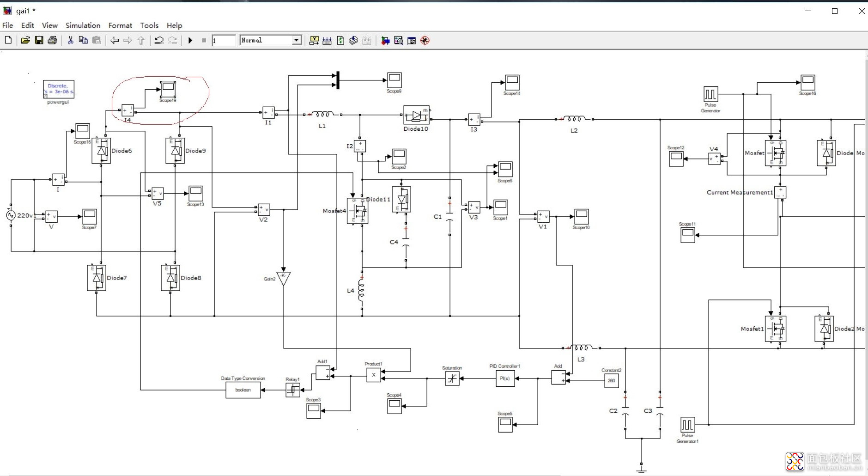The image size is (868, 476).
Task: Select the Scope10 block
Action: 582,216
